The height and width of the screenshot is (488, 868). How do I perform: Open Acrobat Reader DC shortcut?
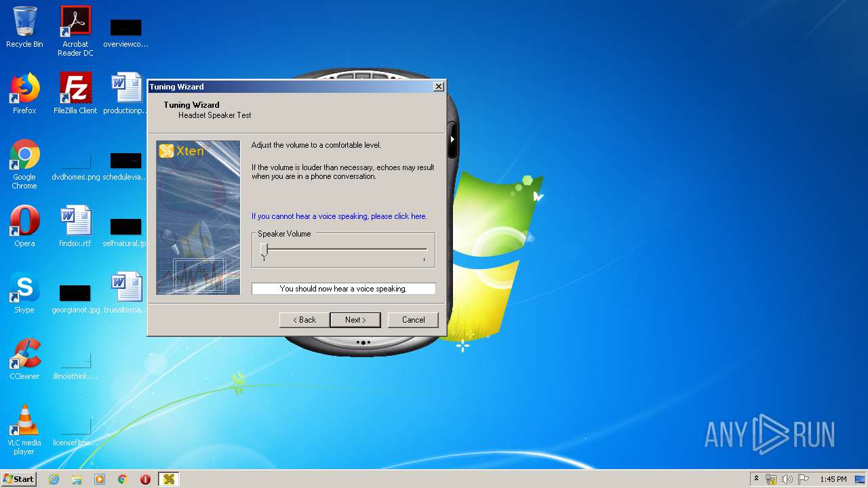point(75,31)
